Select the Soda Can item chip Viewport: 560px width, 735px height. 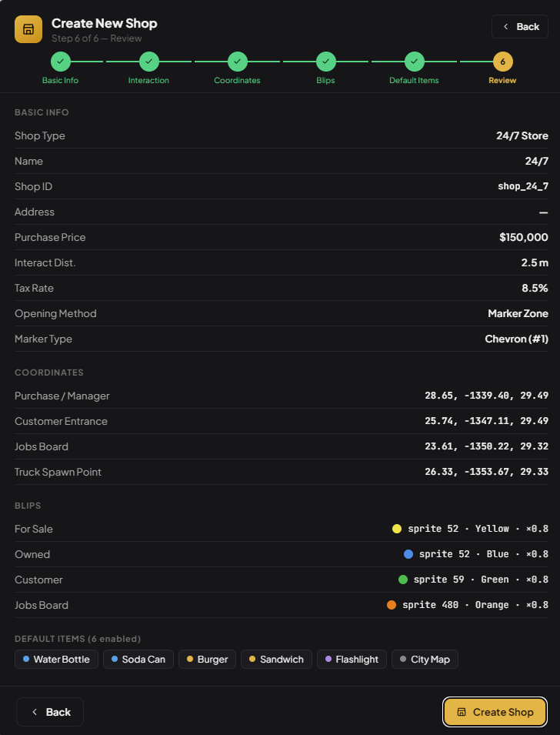(x=138, y=659)
